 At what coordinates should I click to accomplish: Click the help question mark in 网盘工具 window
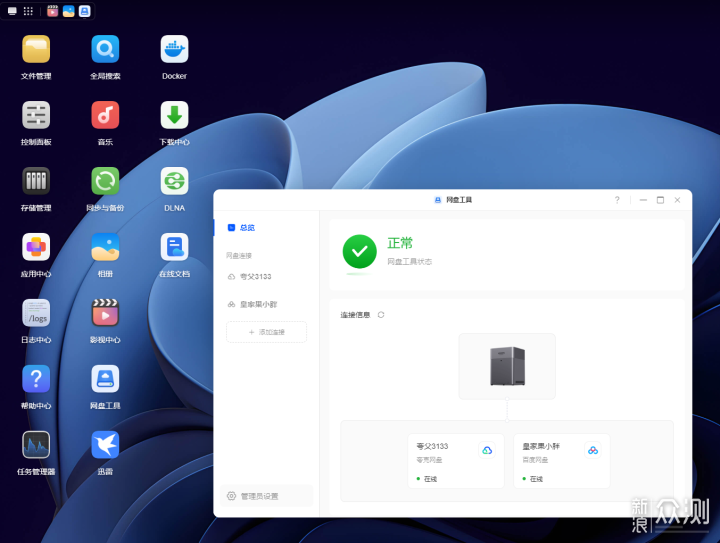pyautogui.click(x=617, y=200)
